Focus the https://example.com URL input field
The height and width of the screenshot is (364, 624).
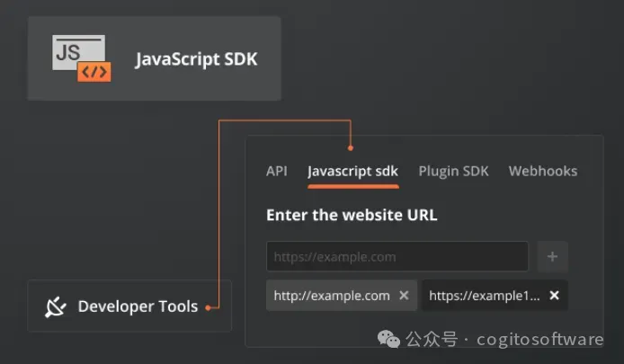(x=397, y=256)
